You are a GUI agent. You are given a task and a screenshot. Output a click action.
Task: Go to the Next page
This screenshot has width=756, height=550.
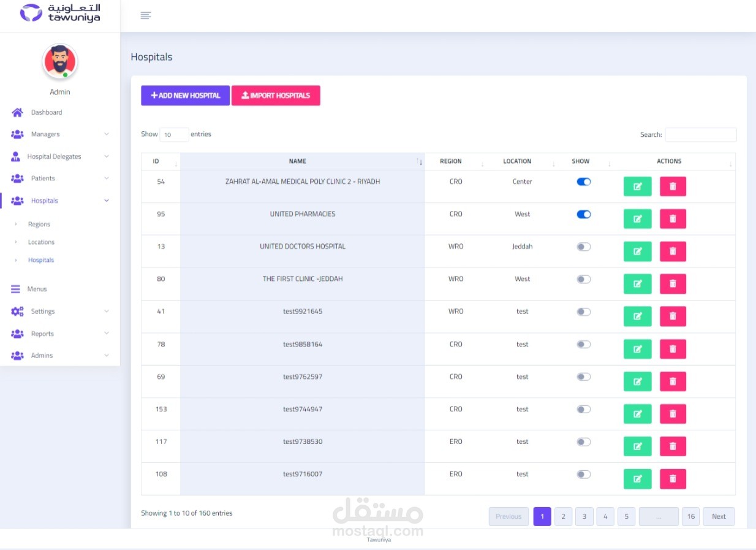tap(719, 516)
